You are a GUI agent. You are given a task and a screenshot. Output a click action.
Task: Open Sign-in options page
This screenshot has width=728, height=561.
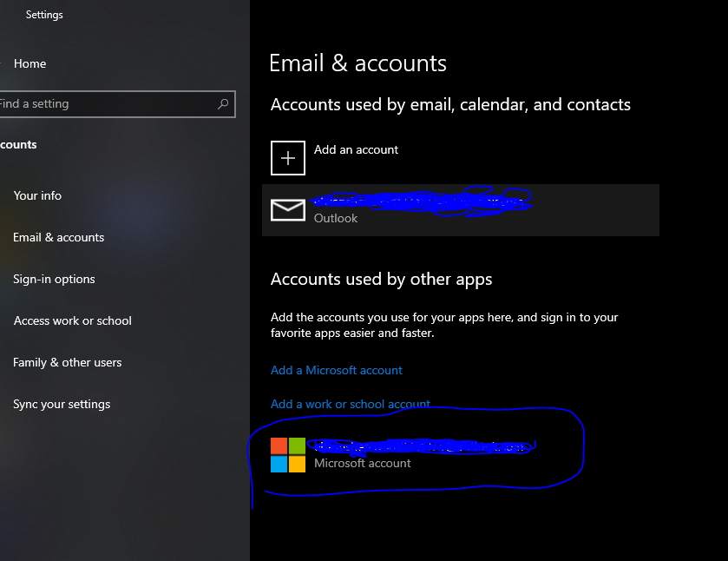pos(54,280)
